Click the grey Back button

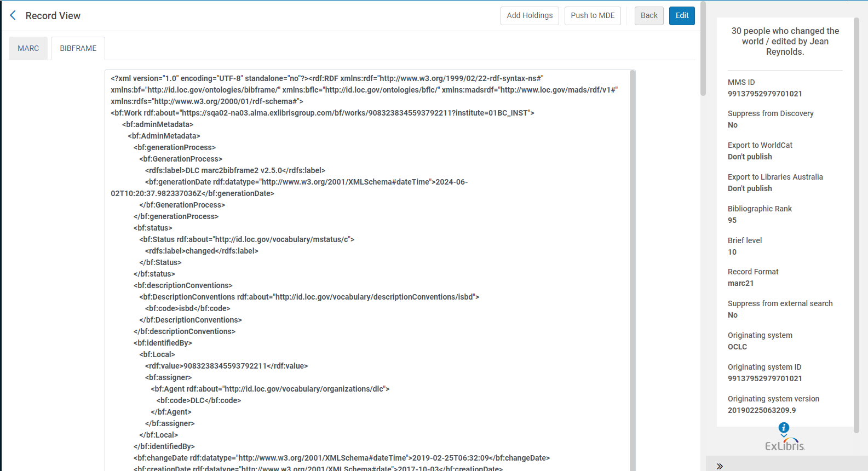click(649, 16)
